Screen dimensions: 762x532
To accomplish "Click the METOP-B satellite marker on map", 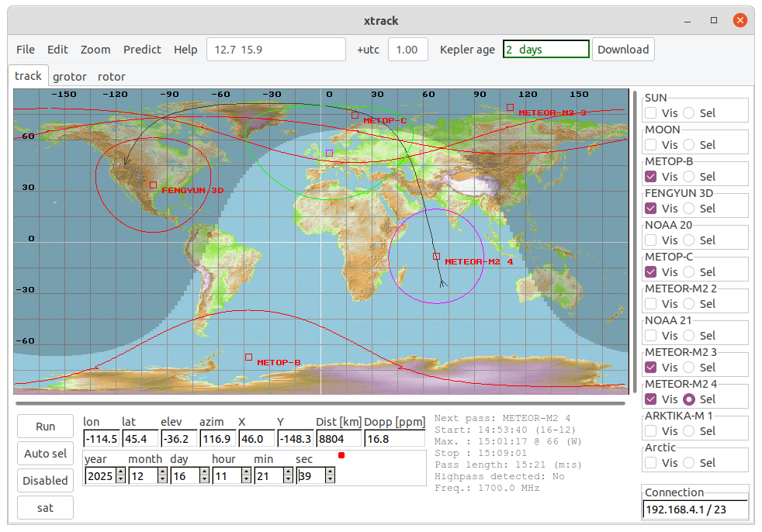I will [x=248, y=358].
